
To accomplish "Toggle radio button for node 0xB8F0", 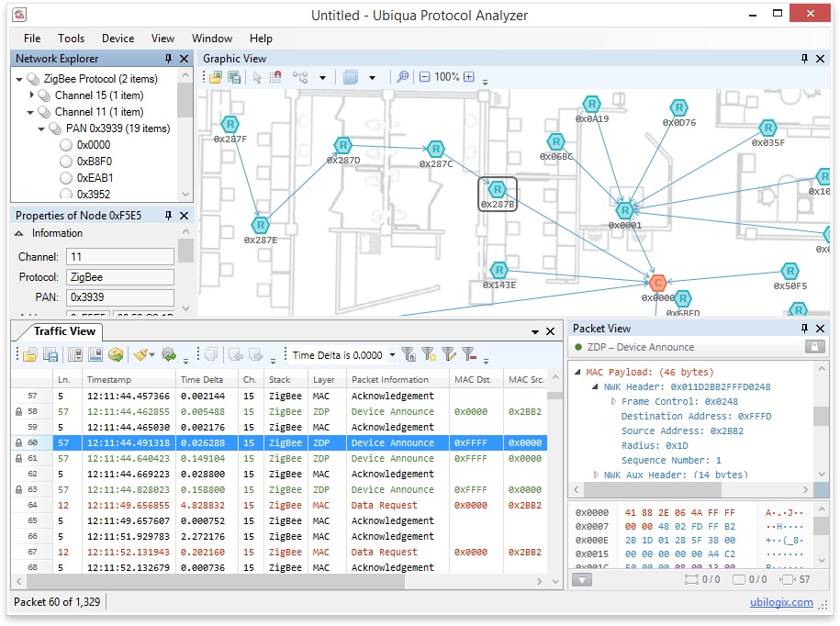I will click(x=66, y=162).
